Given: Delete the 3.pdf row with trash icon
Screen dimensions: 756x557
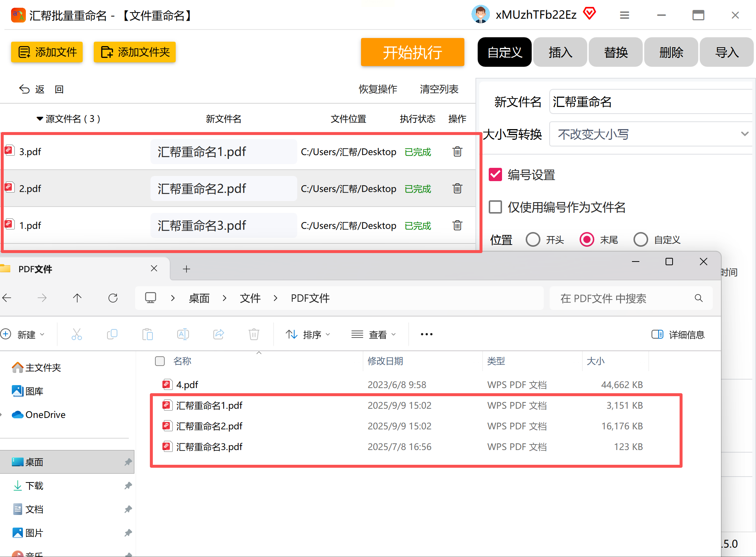Looking at the screenshot, I should (457, 152).
